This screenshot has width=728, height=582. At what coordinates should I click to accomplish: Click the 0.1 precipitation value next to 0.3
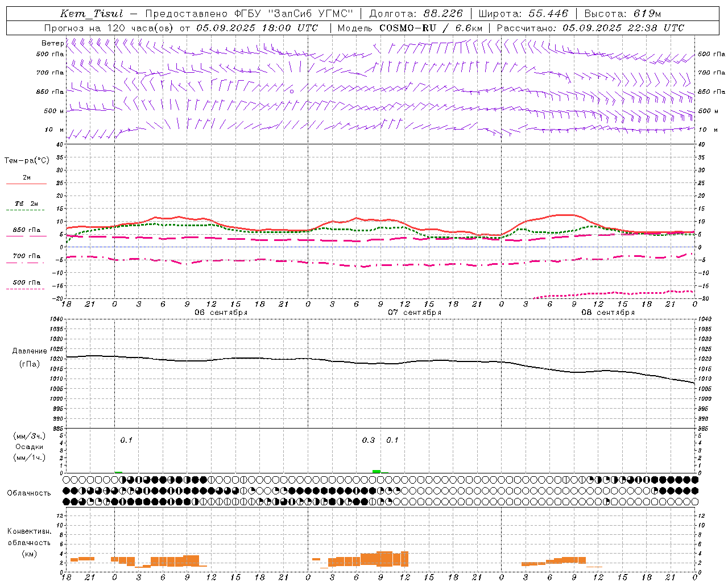tap(392, 440)
